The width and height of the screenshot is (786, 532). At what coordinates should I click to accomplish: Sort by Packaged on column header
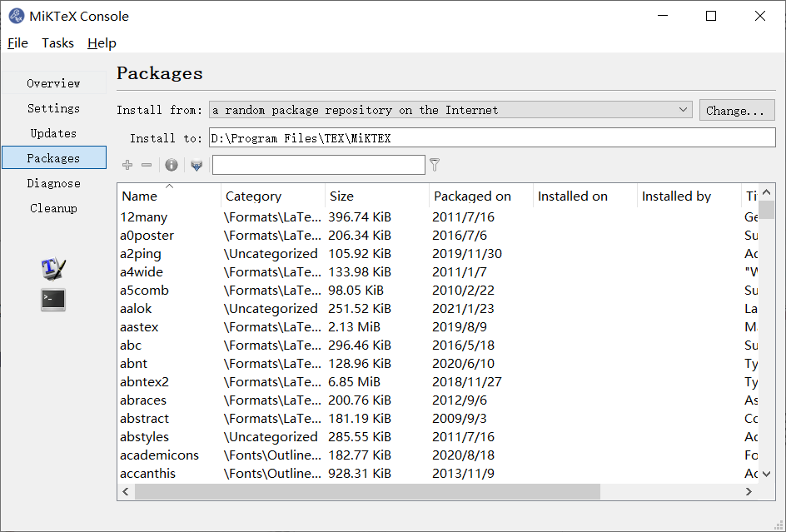[481, 196]
